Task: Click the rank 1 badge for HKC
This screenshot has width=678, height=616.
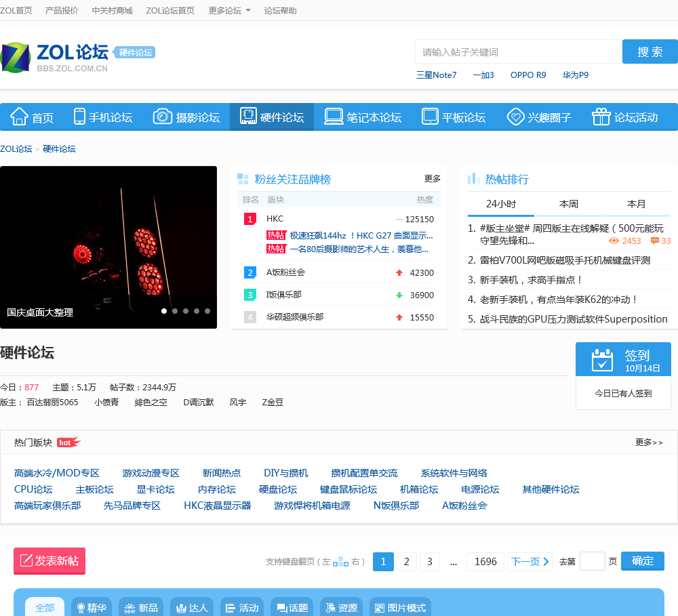Action: [250, 219]
